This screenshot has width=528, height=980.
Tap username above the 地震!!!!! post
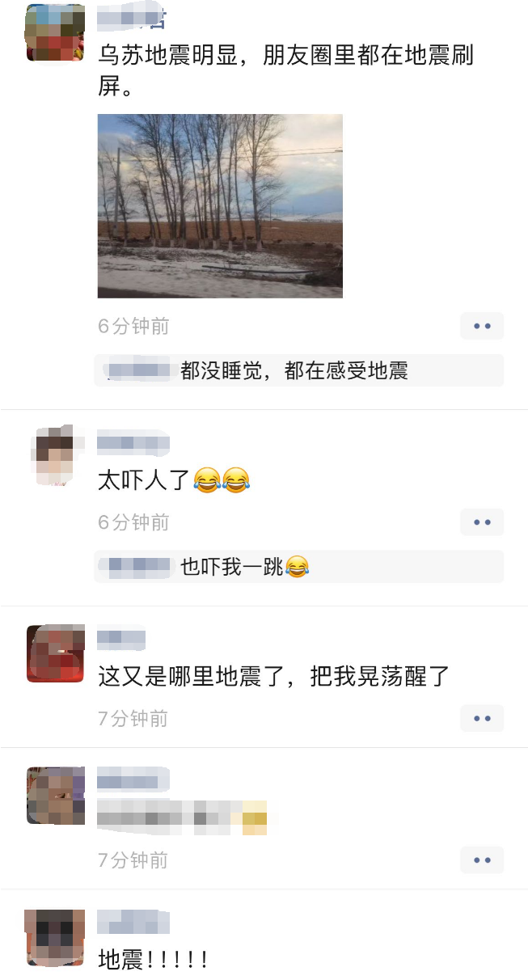[133, 922]
